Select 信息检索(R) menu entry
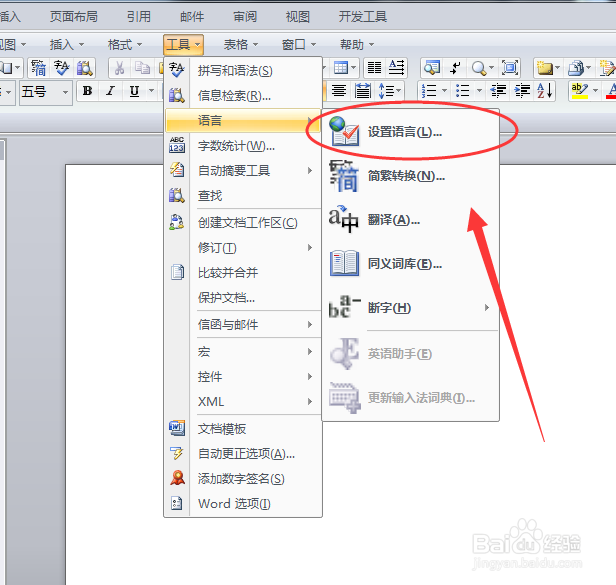Screen dimensions: 616x585 click(x=243, y=95)
